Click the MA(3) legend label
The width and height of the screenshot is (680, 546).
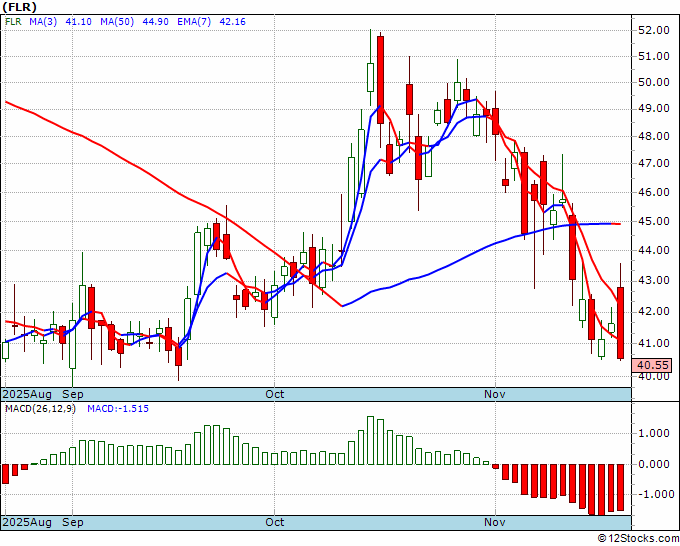[43, 21]
